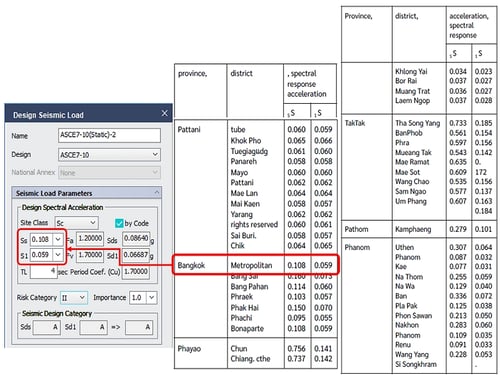Click the Mae Sot district entry
Viewport: 500px width, 375px height.
pyautogui.click(x=407, y=172)
